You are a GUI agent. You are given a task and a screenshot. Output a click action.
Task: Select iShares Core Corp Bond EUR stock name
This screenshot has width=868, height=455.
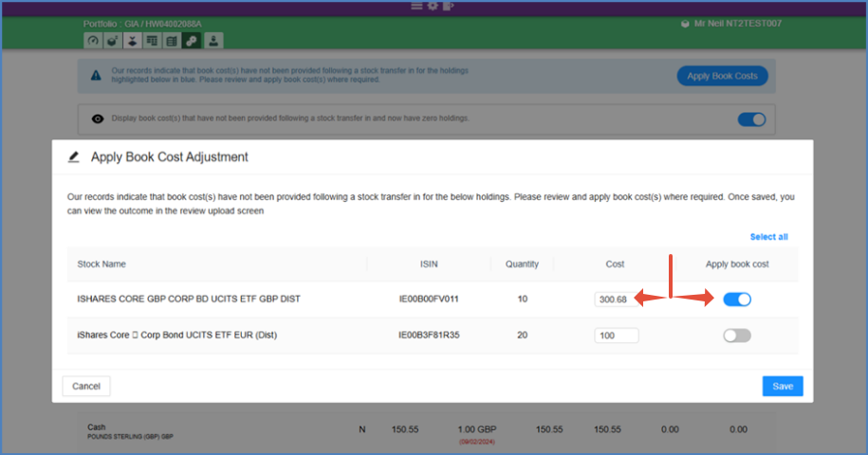pos(176,335)
